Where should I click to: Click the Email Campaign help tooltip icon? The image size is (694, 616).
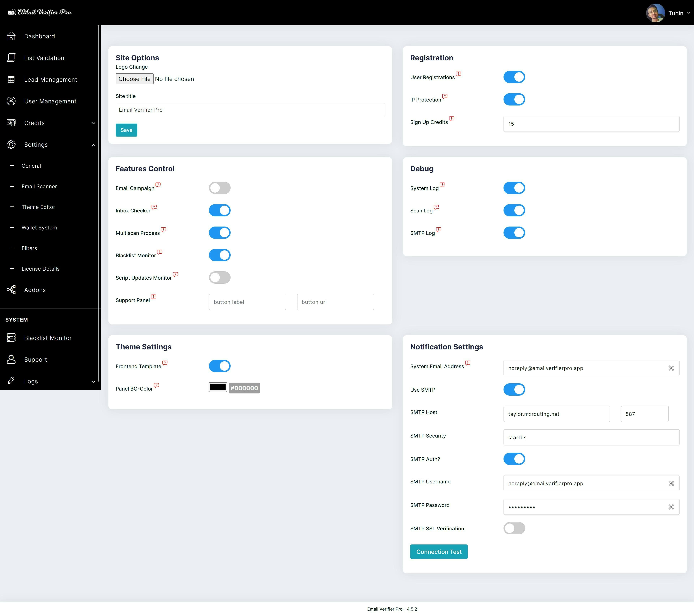(158, 185)
